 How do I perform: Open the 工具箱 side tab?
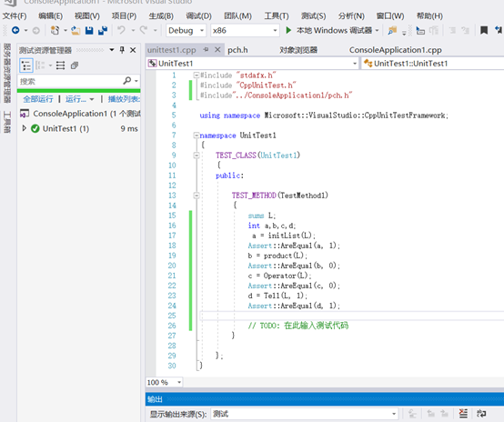[6, 122]
